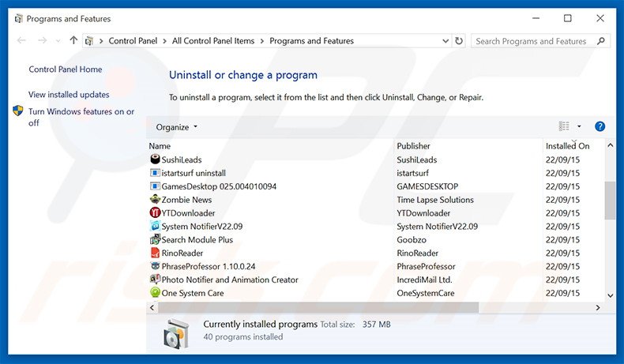The height and width of the screenshot is (364, 624).
Task: Click the GAMESDESKTOP publisher cell
Action: [x=427, y=186]
